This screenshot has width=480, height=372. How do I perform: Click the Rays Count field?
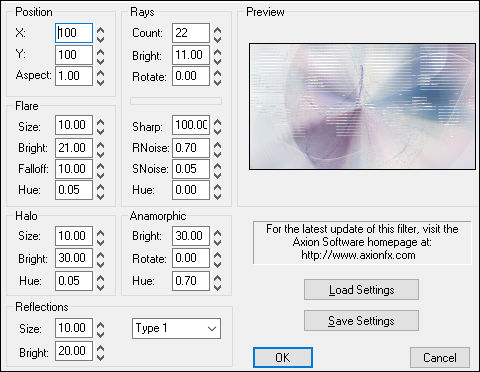191,33
